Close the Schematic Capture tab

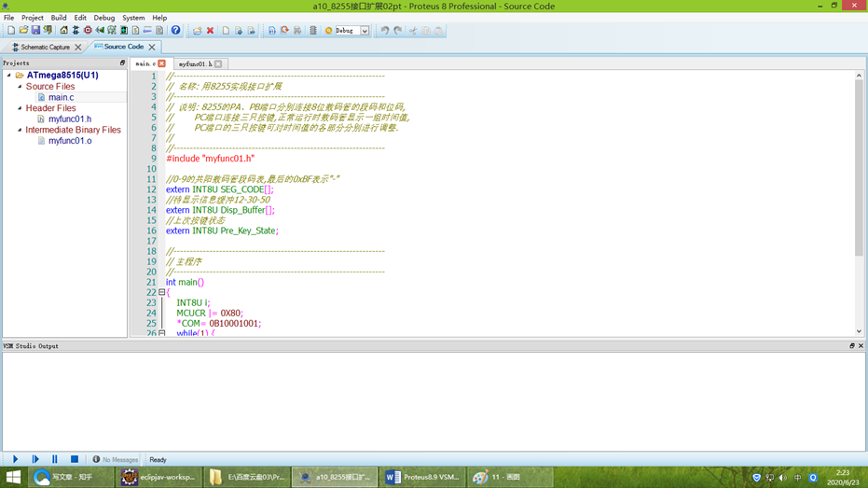coord(78,47)
